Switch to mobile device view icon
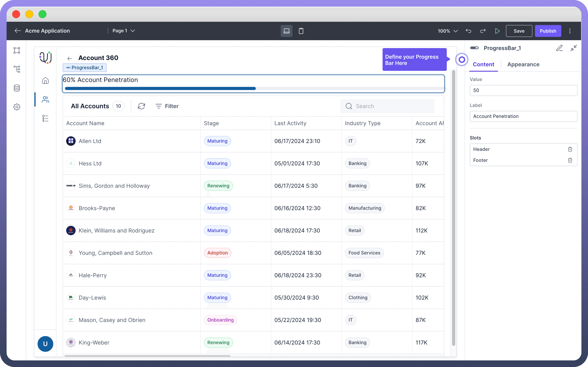This screenshot has width=588, height=367. pyautogui.click(x=301, y=31)
